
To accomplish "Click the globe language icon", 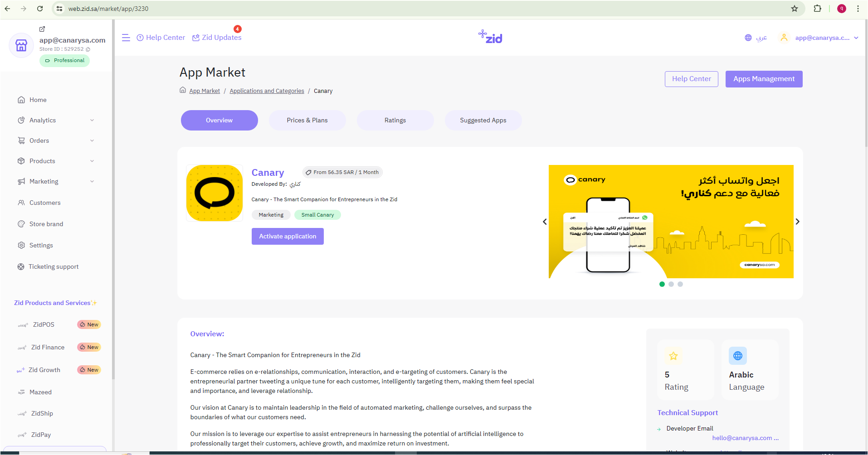I will tap(748, 38).
